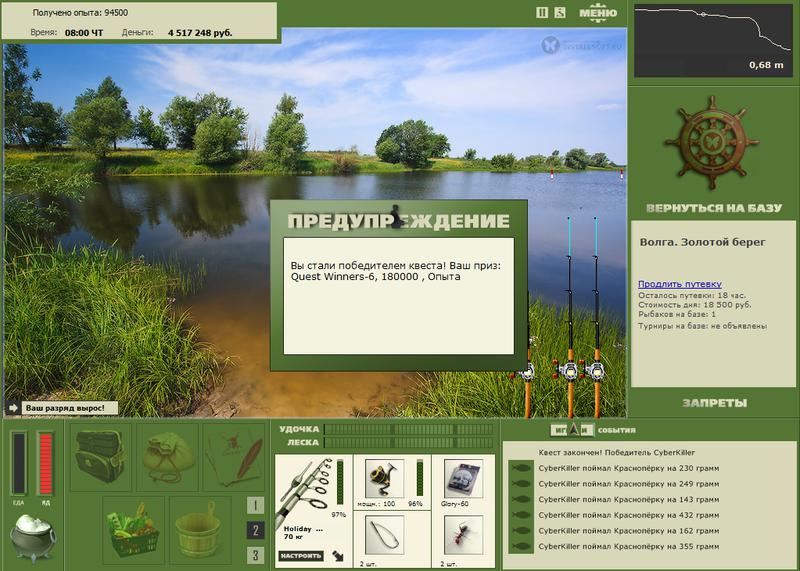Click the red ЯД level gauge

45,463
